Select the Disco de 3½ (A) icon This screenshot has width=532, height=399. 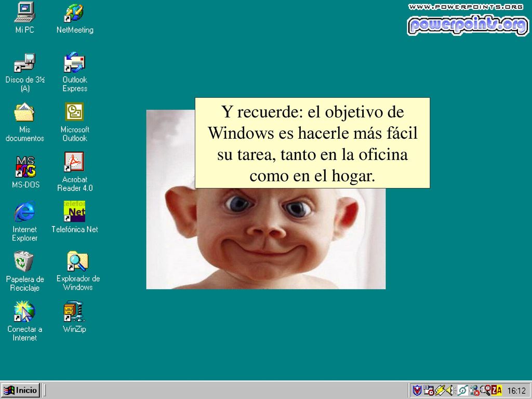click(25, 73)
